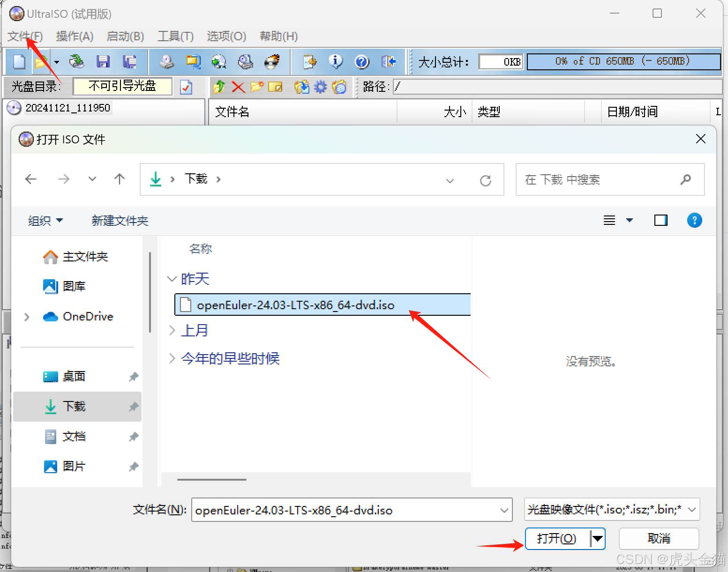Click the Burn CD/DVD image icon
The image size is (728, 572).
[x=272, y=61]
